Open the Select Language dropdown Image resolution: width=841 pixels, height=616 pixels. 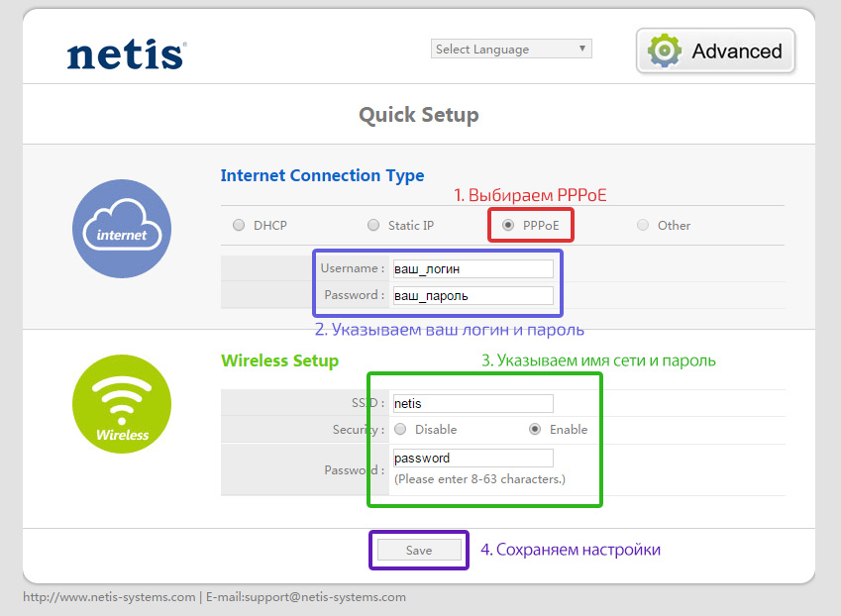(511, 49)
